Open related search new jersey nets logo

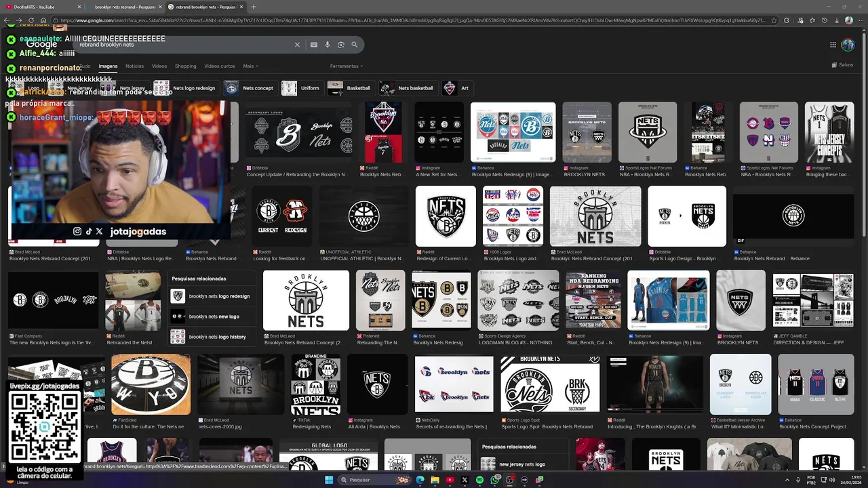click(x=522, y=464)
